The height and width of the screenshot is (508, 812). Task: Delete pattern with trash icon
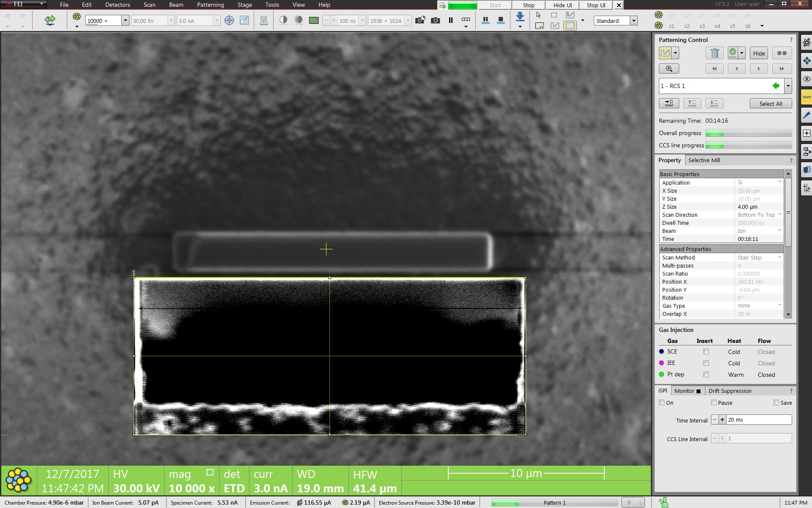tap(714, 53)
